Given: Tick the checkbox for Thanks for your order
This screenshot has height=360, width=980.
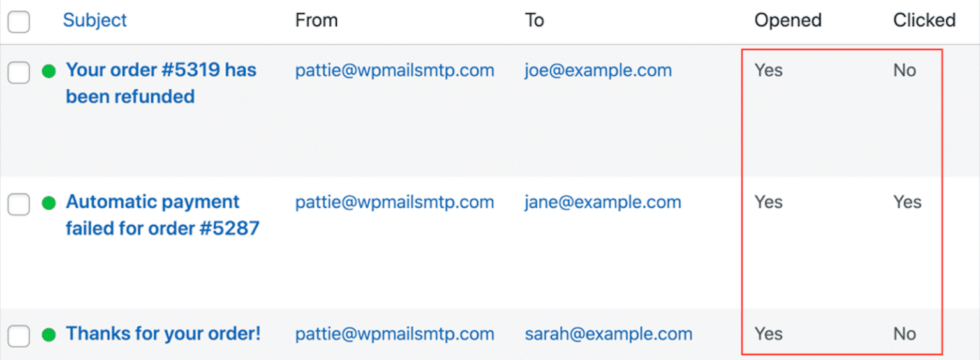Looking at the screenshot, I should [x=19, y=336].
